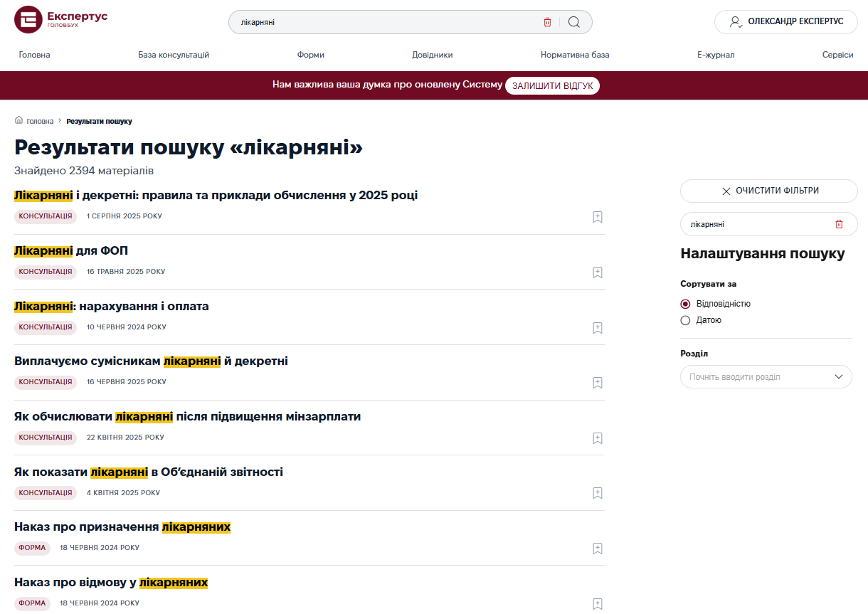
Task: Click into the main search input field
Action: pyautogui.click(x=384, y=22)
